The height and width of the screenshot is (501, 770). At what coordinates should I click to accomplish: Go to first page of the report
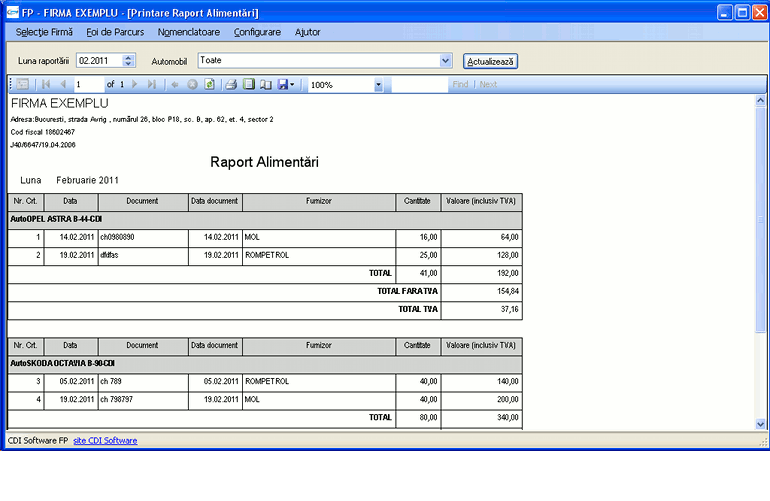click(x=46, y=84)
